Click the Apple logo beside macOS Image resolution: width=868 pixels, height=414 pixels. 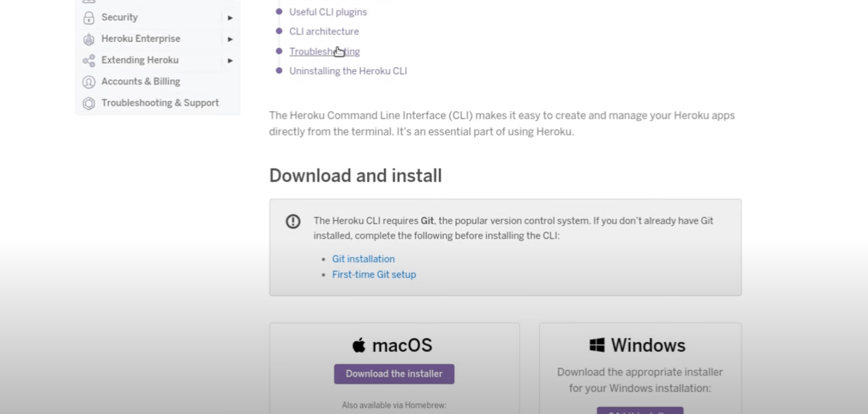click(359, 345)
